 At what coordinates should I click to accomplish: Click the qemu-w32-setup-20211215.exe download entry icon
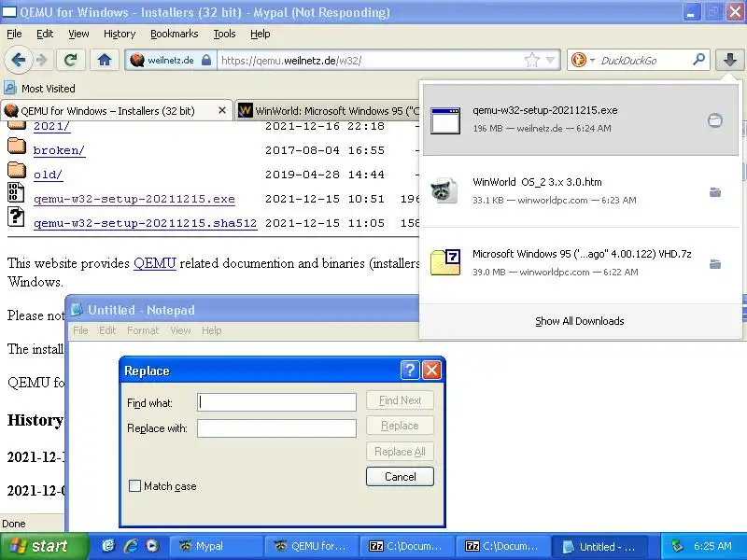coord(445,120)
